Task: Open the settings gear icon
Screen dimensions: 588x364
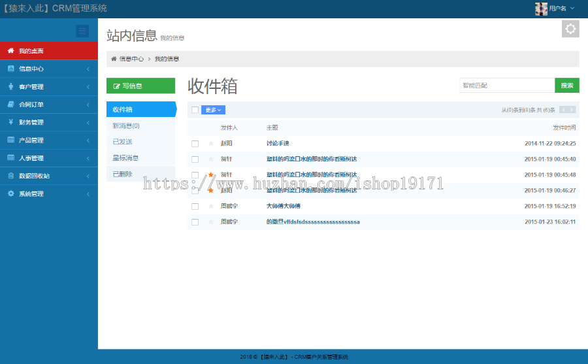Action: 570,29
